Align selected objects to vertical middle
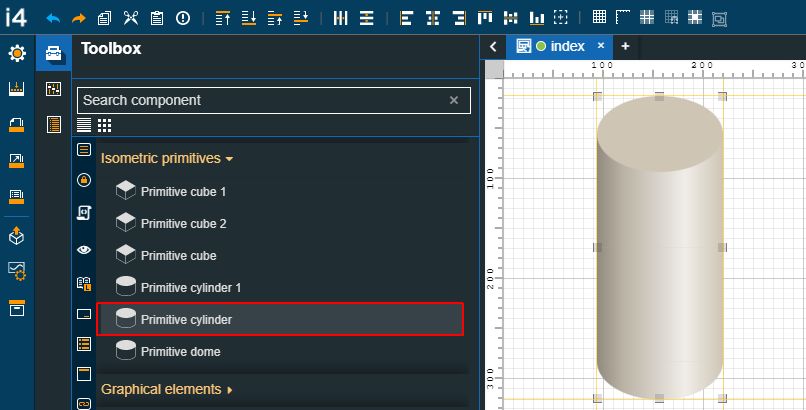806x410 pixels. click(510, 18)
